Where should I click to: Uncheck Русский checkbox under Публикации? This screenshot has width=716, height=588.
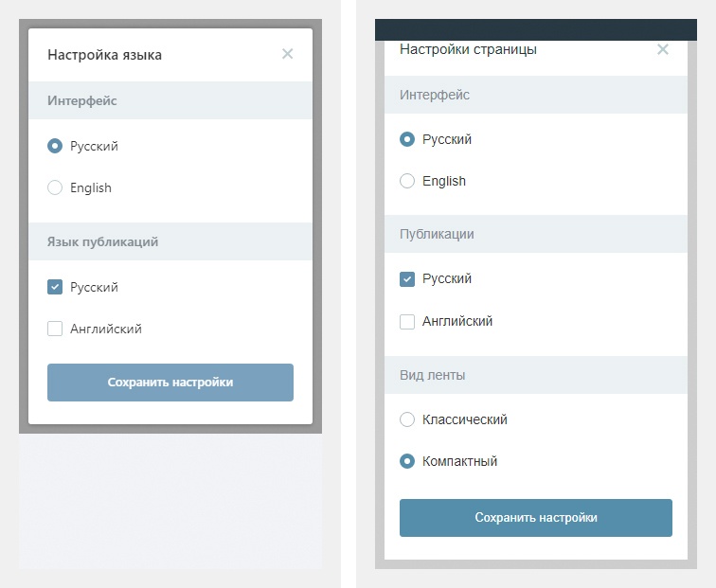pyautogui.click(x=407, y=279)
